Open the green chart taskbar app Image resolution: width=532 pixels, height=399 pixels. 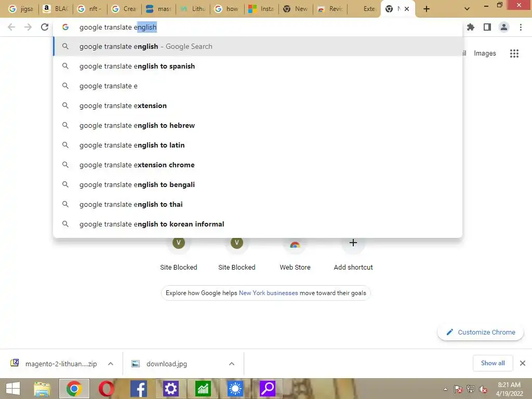click(203, 389)
